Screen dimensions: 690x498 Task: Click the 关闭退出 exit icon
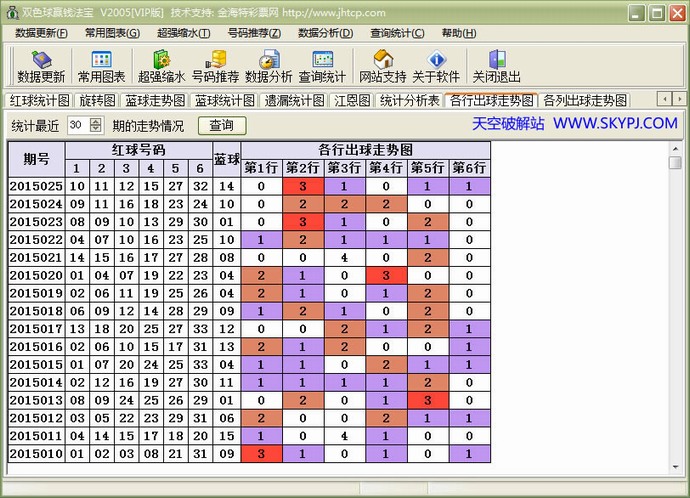(x=496, y=66)
